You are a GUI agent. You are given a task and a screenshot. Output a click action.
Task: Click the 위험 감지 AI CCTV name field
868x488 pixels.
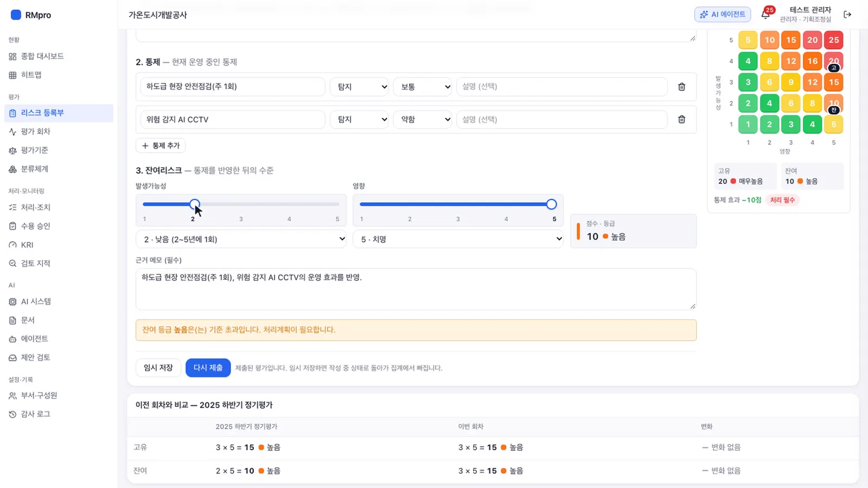tap(233, 119)
